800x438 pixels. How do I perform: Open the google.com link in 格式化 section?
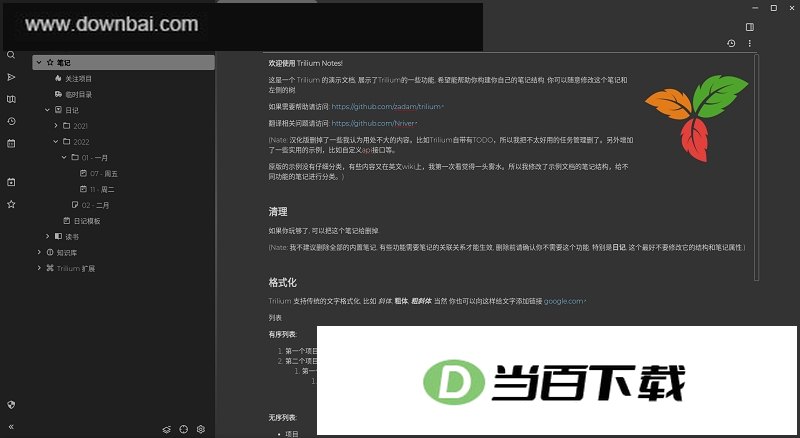click(x=563, y=301)
